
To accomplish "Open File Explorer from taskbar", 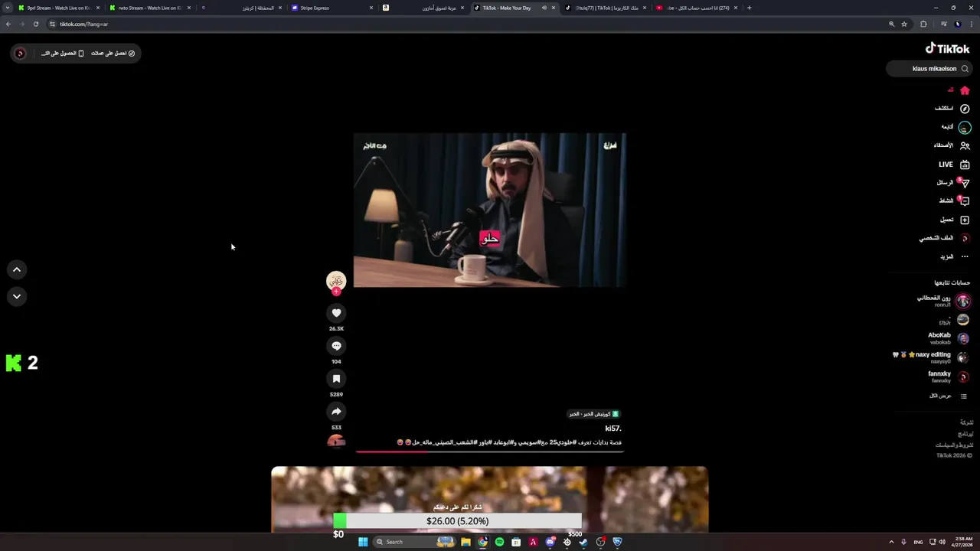I will coord(465,542).
